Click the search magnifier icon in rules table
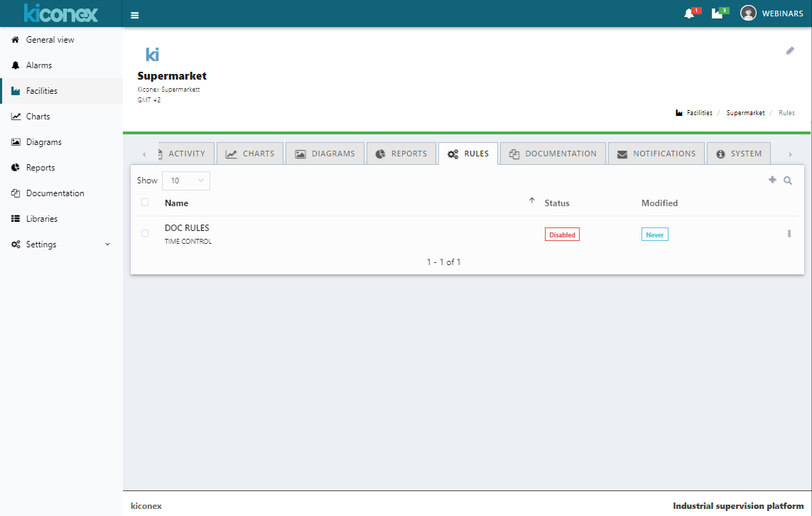Screen dimensions: 812x516 point(788,181)
